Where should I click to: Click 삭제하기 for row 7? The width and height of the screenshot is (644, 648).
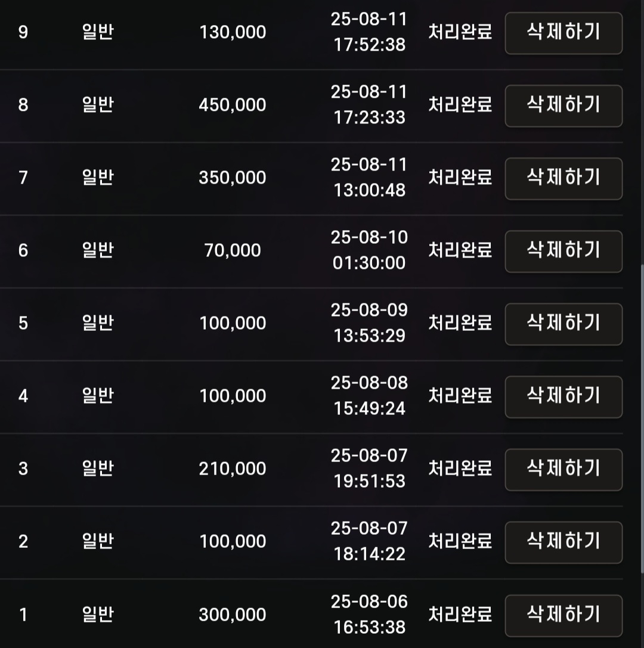click(x=563, y=178)
